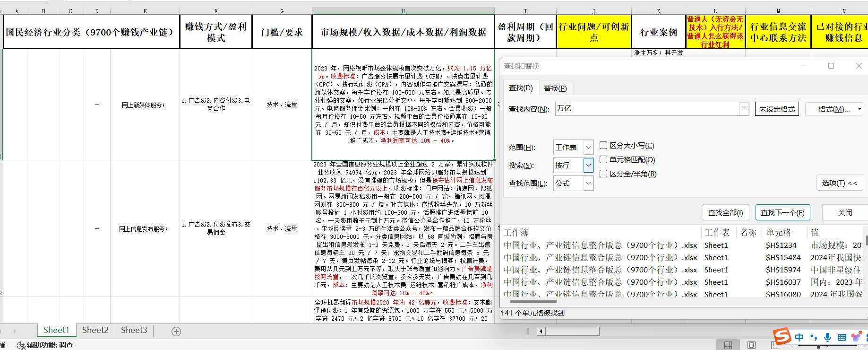
Task: Select column E header
Action: pos(145,11)
